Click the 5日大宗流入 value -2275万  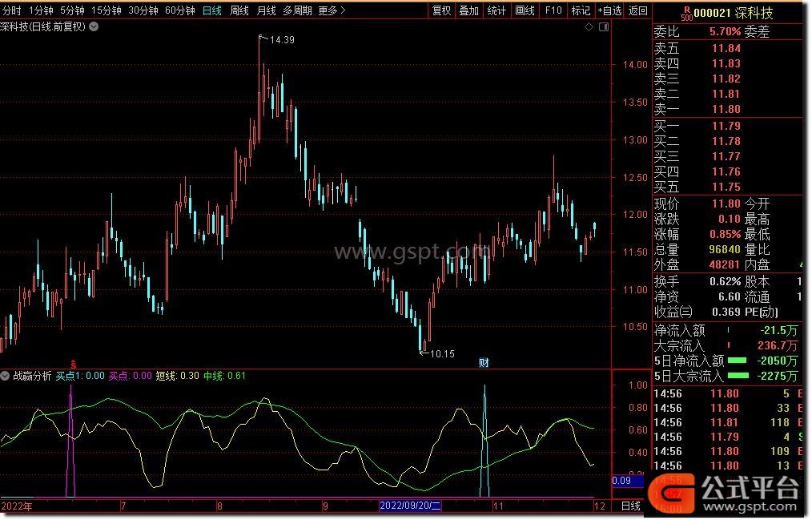(778, 376)
